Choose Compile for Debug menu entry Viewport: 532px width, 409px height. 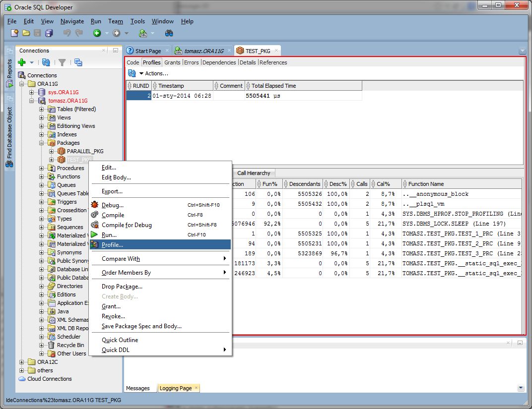click(x=160, y=225)
